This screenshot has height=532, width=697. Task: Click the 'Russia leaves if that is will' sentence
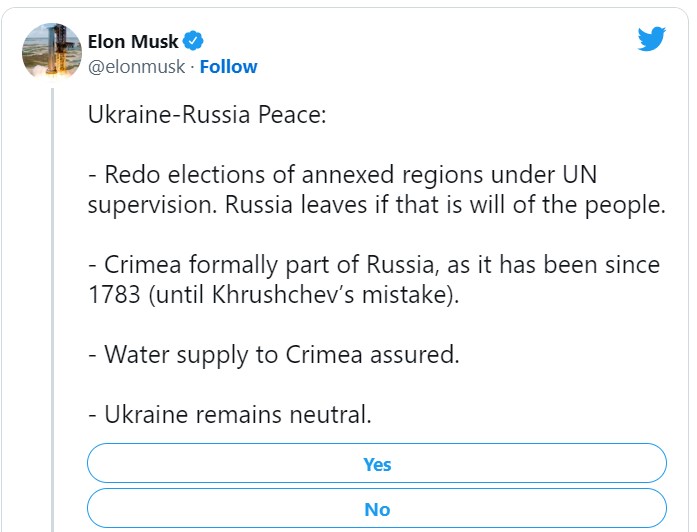tap(445, 205)
